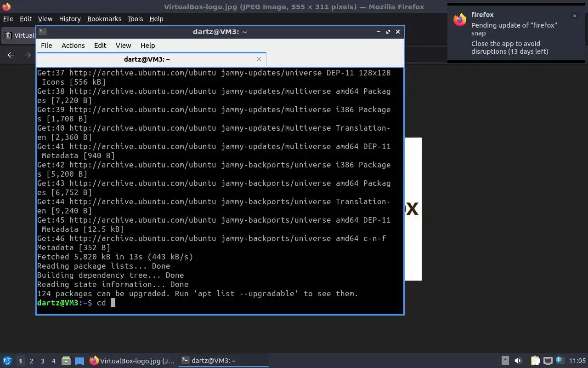
Task: Click the network connection tray icon
Action: [548, 361]
